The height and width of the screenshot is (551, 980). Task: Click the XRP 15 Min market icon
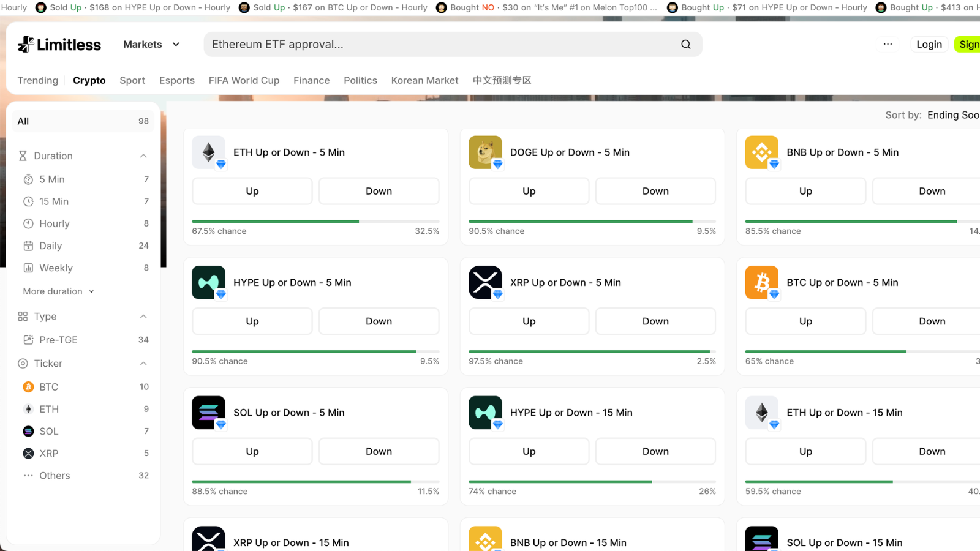click(x=208, y=539)
